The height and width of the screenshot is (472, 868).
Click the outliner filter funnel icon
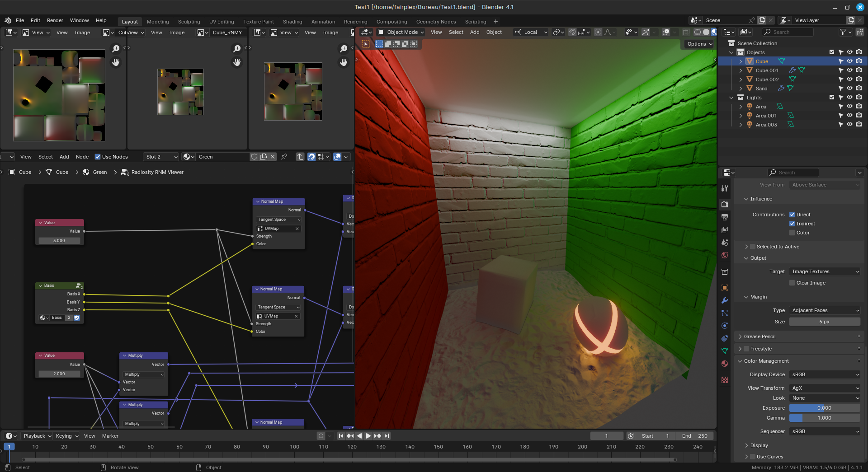[843, 32]
